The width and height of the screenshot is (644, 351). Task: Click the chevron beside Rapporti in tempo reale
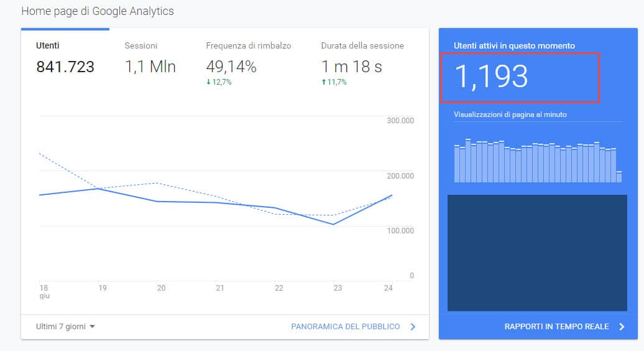click(622, 326)
